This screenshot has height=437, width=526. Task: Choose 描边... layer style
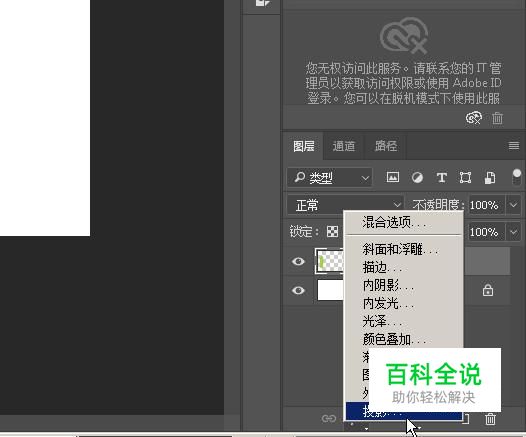click(x=404, y=267)
